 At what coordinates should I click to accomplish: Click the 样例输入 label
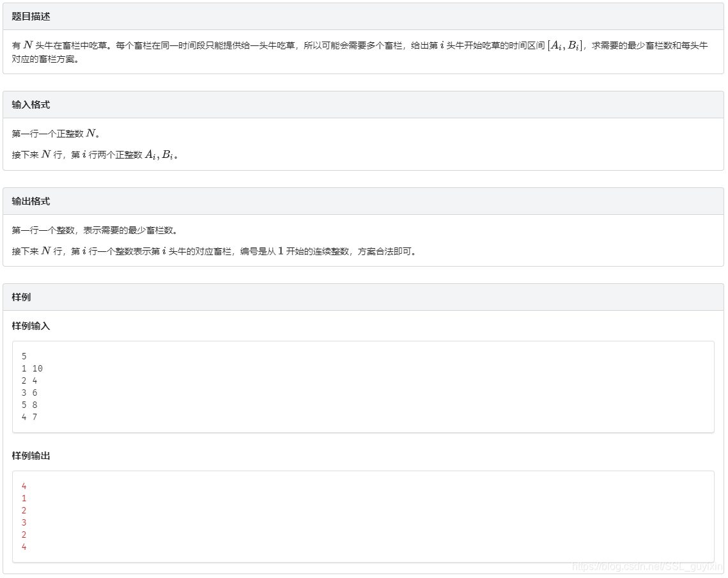coord(31,325)
